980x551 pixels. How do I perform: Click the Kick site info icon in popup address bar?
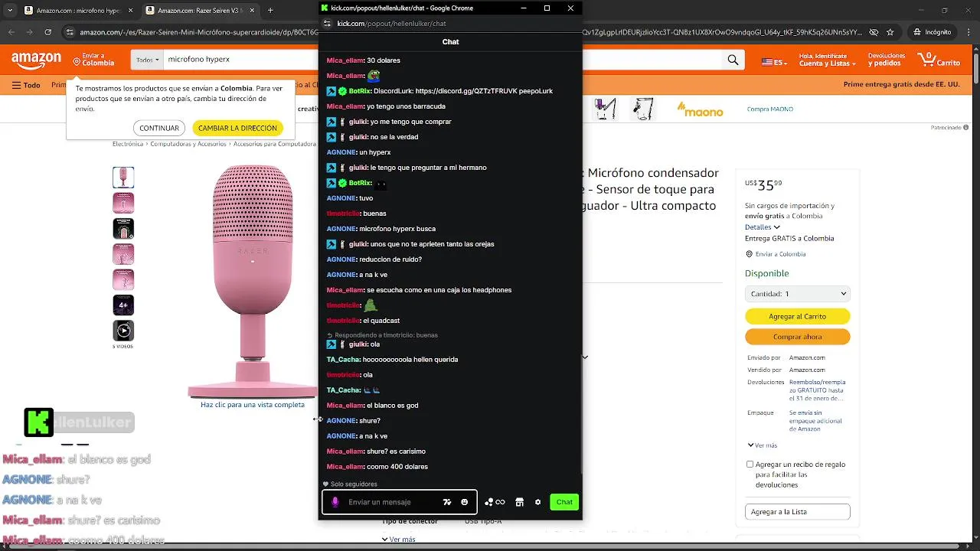[327, 23]
